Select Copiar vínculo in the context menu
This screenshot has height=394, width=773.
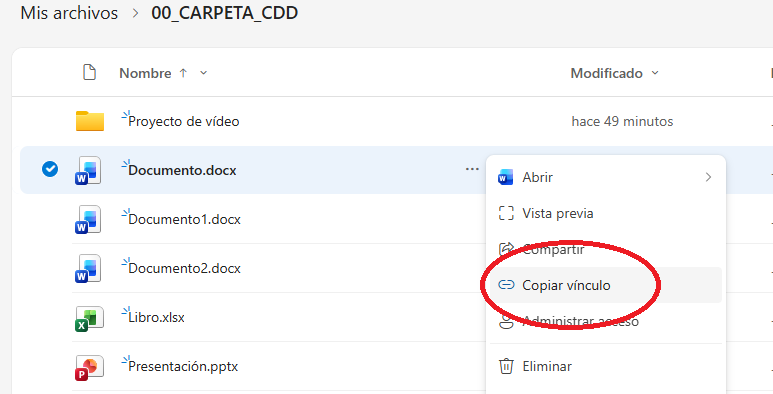(x=605, y=285)
